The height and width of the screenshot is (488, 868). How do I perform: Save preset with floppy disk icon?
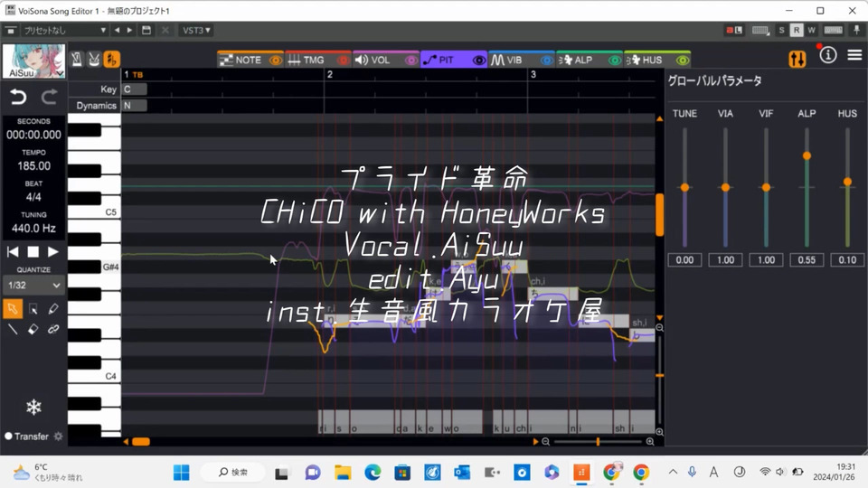tap(146, 30)
